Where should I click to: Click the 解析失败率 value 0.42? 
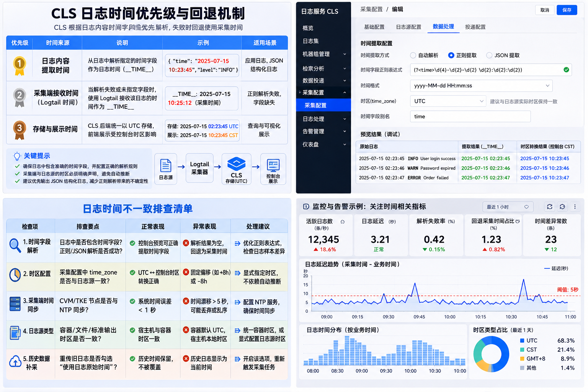point(434,240)
